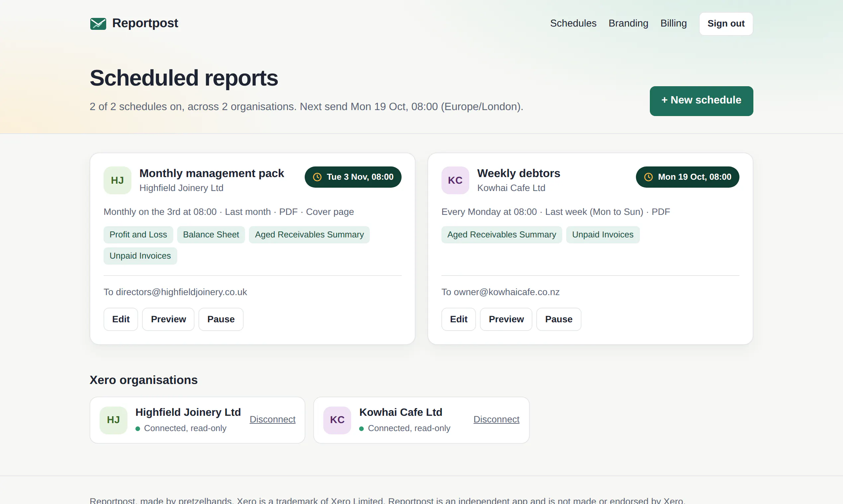Create a new schedule

[701, 101]
